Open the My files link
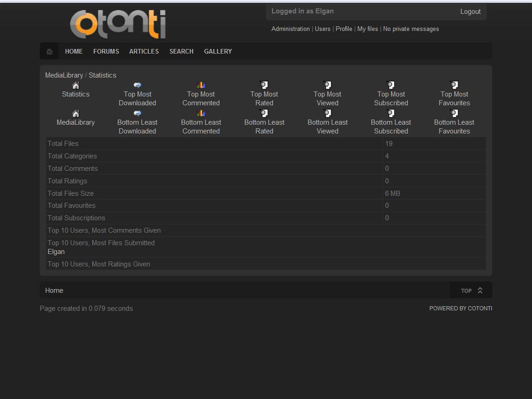The width and height of the screenshot is (532, 399). click(368, 29)
